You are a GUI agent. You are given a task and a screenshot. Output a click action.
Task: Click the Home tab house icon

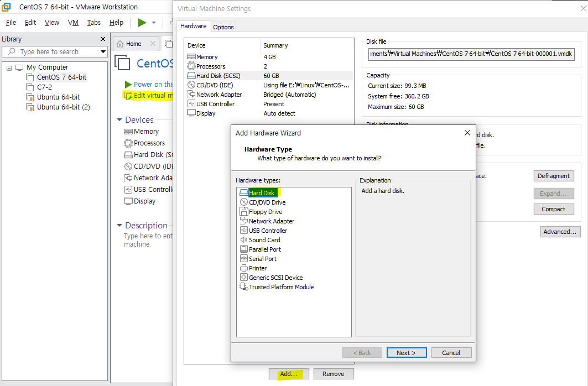(x=120, y=44)
